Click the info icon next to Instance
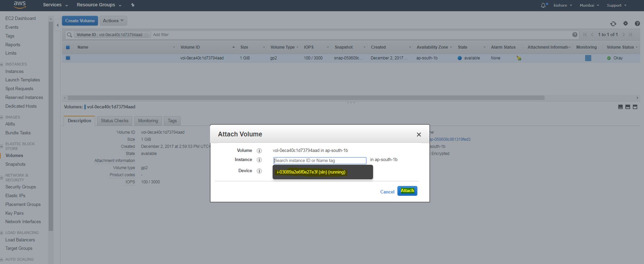 (x=259, y=160)
